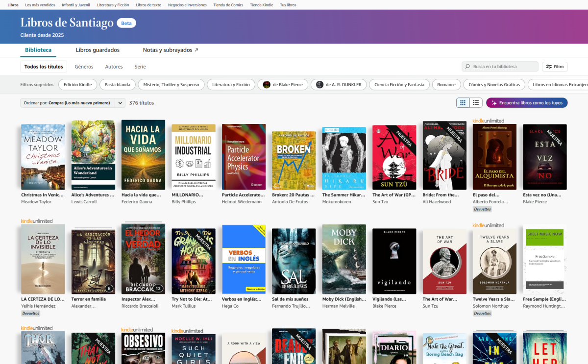Screen dimensions: 588x364
Task: Apply Pasta blanda suggested filter
Action: pyautogui.click(x=118, y=85)
